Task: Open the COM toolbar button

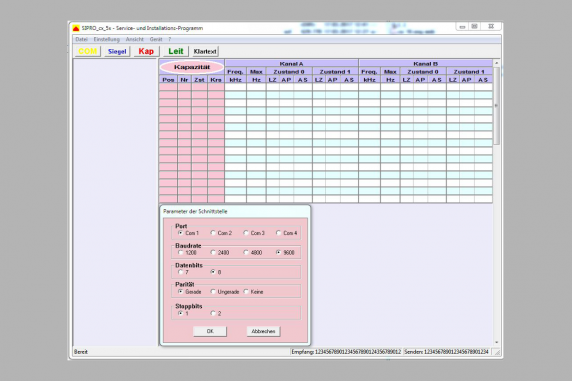Action: coord(88,51)
